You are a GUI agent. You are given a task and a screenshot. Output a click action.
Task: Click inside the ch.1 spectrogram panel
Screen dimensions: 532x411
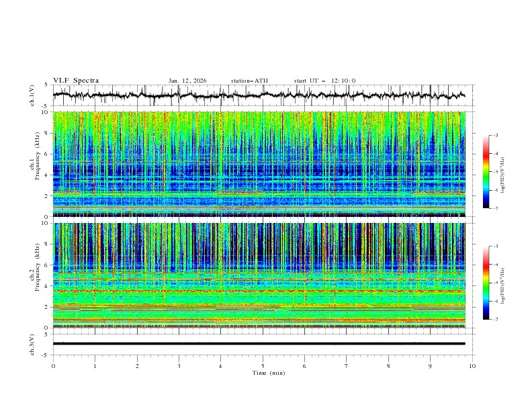pyautogui.click(x=262, y=165)
